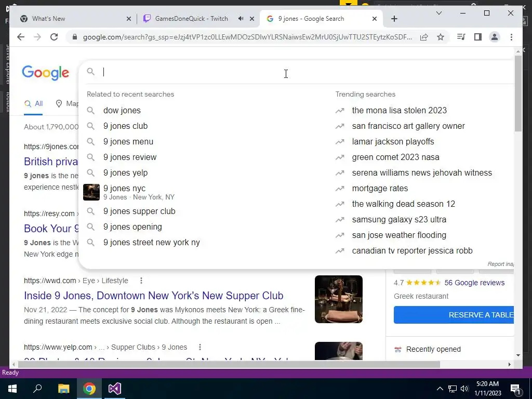The image size is (532, 399).
Task: Click the 'British priva' 9jones.com result title
Action: (51, 162)
